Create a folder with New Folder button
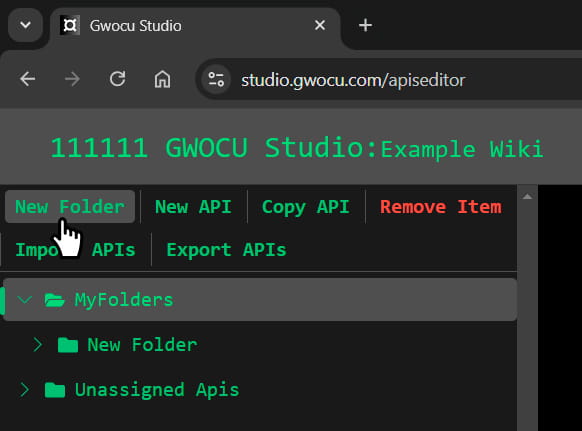The image size is (582, 431). tap(70, 207)
